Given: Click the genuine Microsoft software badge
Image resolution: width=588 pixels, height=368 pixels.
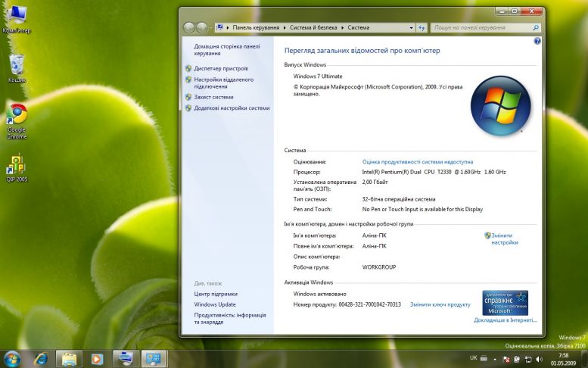Looking at the screenshot, I should 505,302.
